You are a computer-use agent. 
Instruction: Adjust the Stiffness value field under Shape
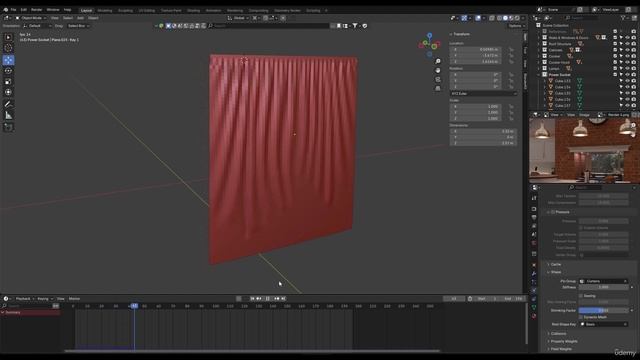603,287
